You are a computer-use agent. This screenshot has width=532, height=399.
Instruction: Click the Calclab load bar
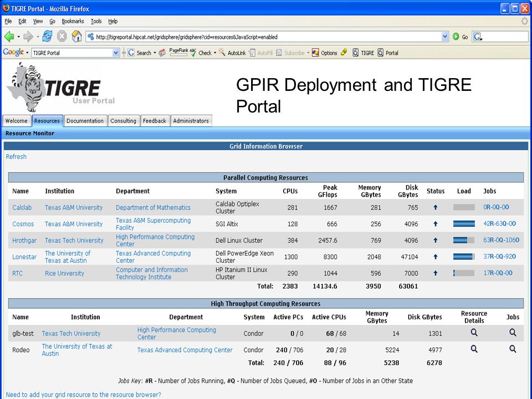coord(464,207)
